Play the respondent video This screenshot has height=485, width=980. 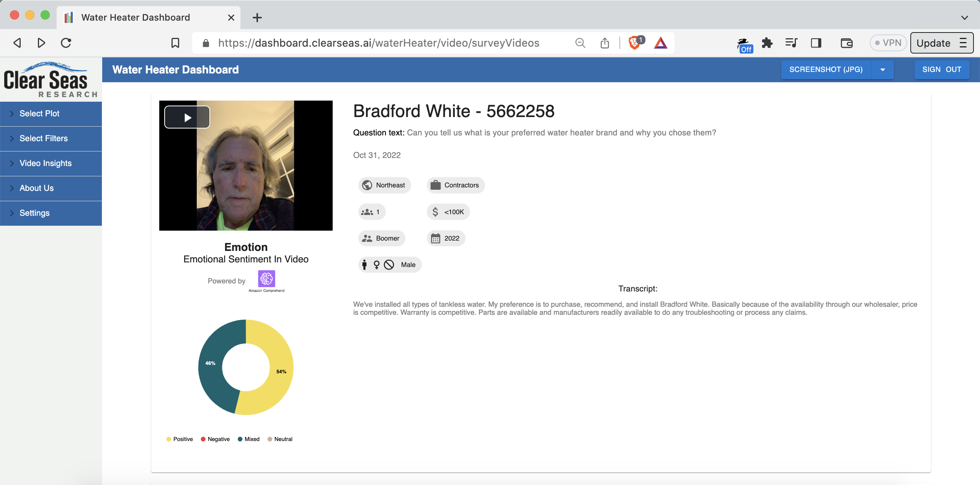tap(187, 117)
